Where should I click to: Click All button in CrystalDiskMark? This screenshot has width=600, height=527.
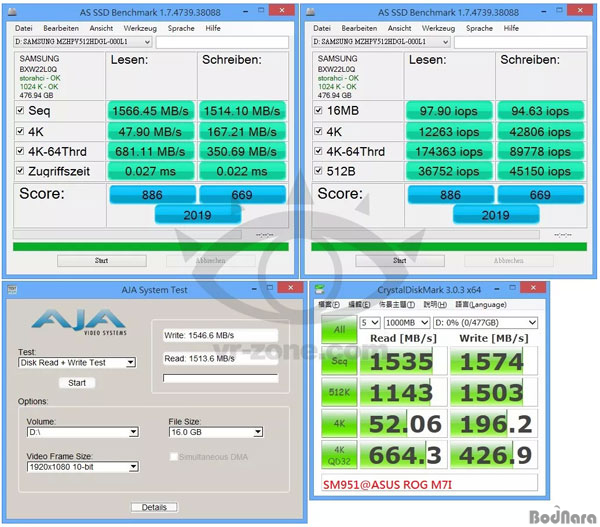339,330
